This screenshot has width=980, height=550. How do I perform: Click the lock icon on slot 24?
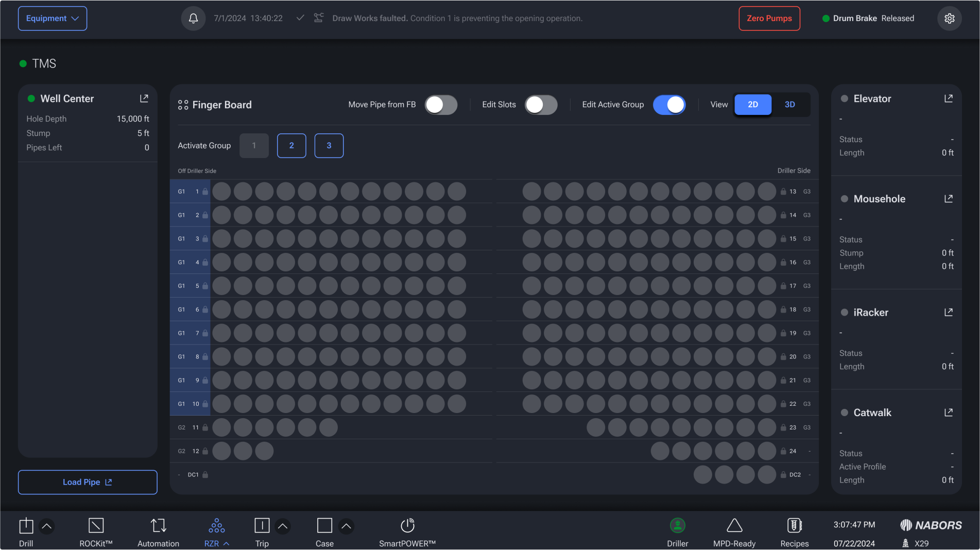(x=783, y=451)
